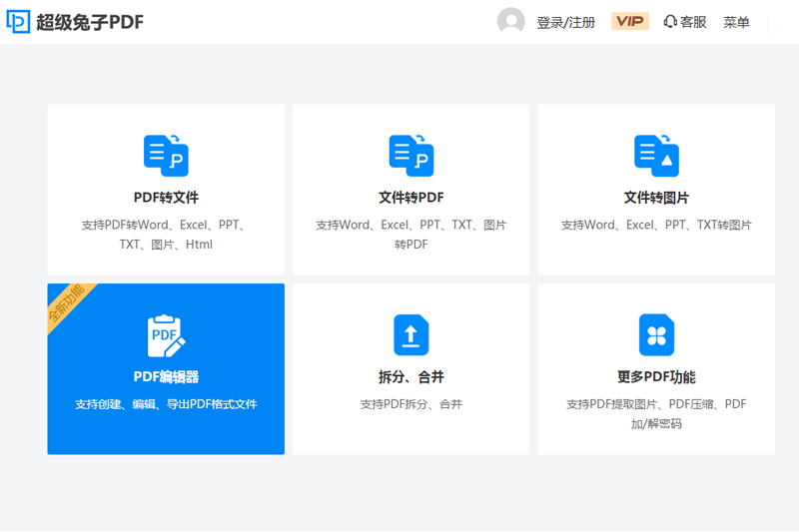The image size is (799, 532).
Task: Click the PDF转文件 icon
Action: tap(166, 156)
